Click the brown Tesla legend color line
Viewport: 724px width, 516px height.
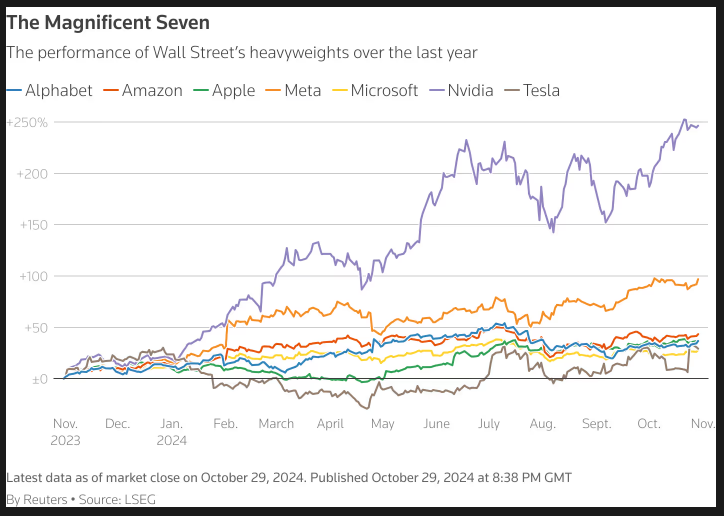pyautogui.click(x=512, y=91)
